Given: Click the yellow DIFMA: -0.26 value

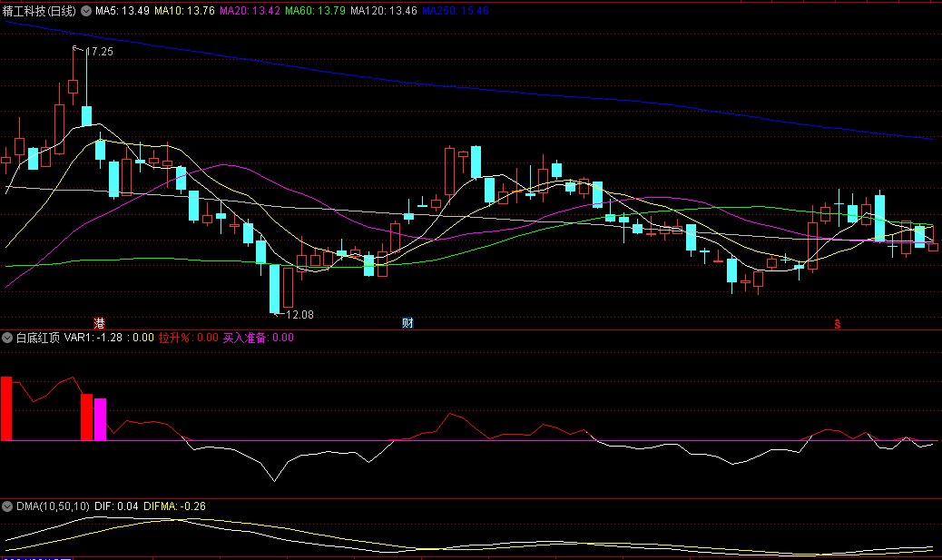Looking at the screenshot, I should [x=174, y=506].
